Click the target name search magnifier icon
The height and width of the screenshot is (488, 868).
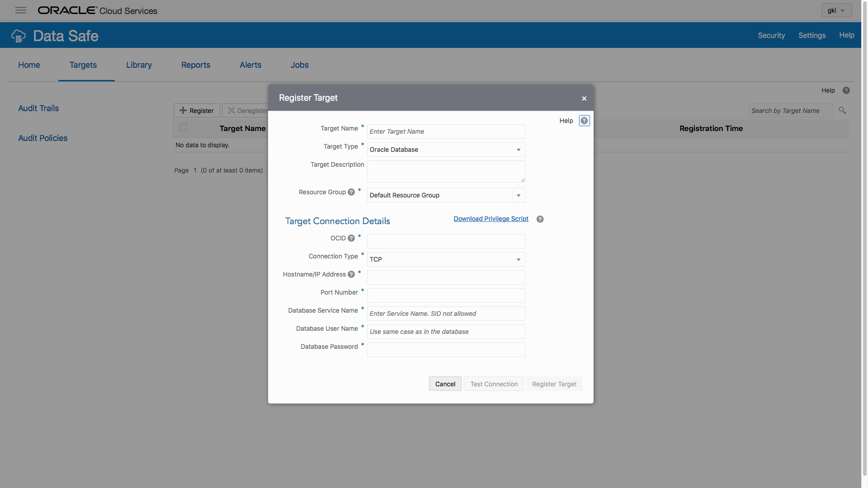click(x=842, y=110)
